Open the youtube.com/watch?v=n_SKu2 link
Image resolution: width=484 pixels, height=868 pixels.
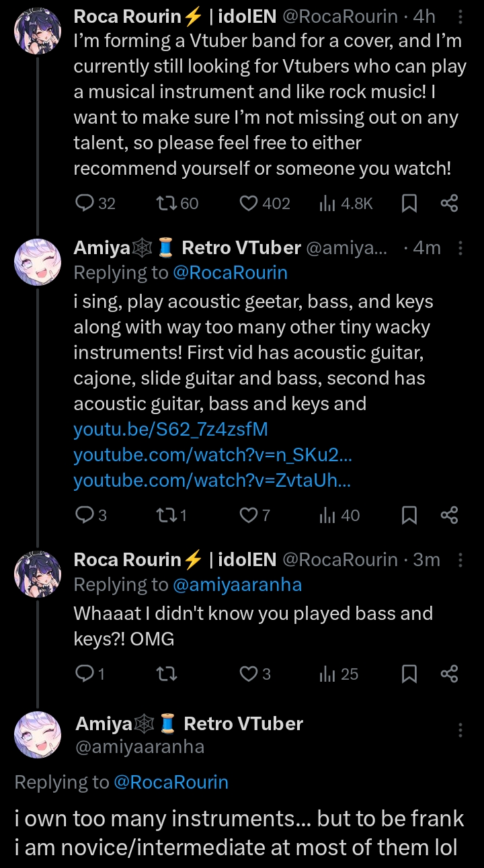(213, 455)
